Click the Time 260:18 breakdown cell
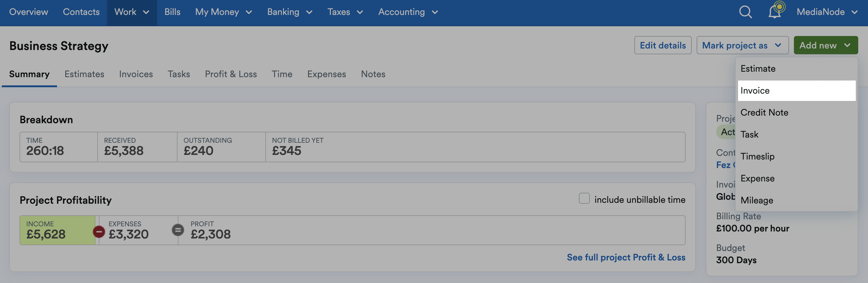Viewport: 868px width, 283px height. pyautogui.click(x=59, y=147)
